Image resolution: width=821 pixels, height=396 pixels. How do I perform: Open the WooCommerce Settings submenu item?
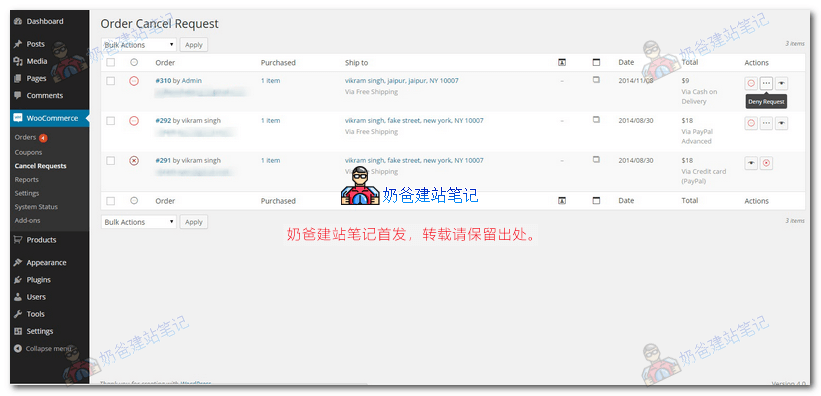27,193
